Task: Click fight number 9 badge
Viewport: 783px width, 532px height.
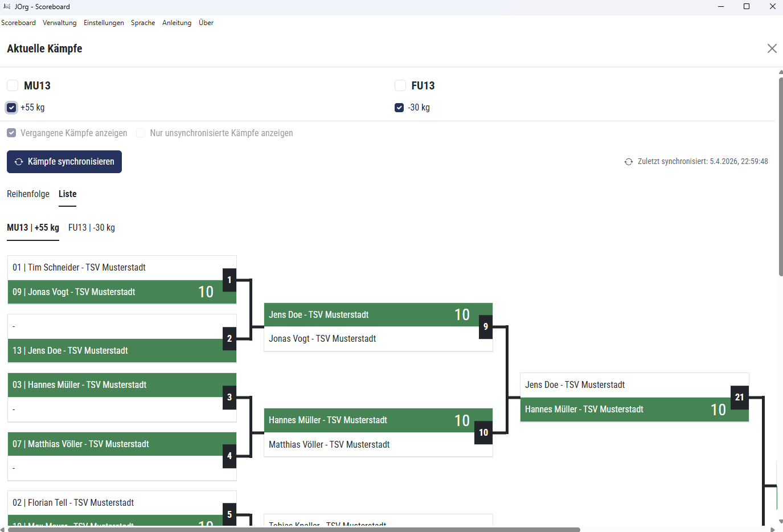Action: (x=485, y=326)
